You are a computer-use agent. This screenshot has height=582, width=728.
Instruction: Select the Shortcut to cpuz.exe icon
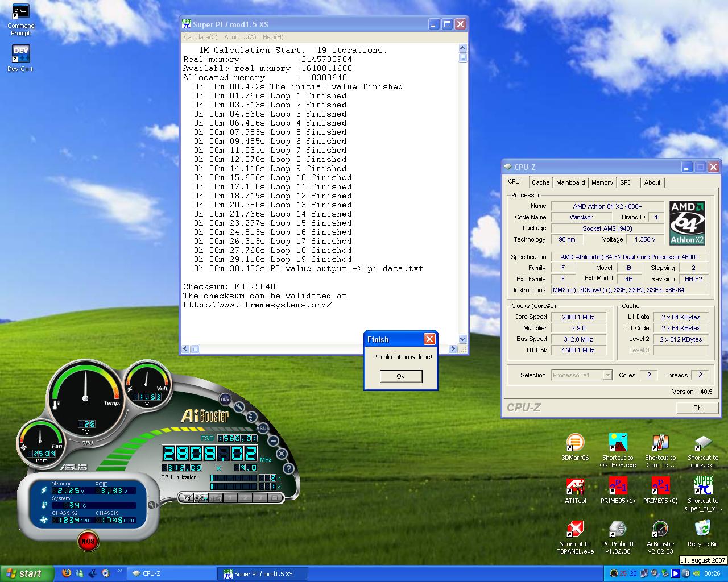click(x=703, y=451)
